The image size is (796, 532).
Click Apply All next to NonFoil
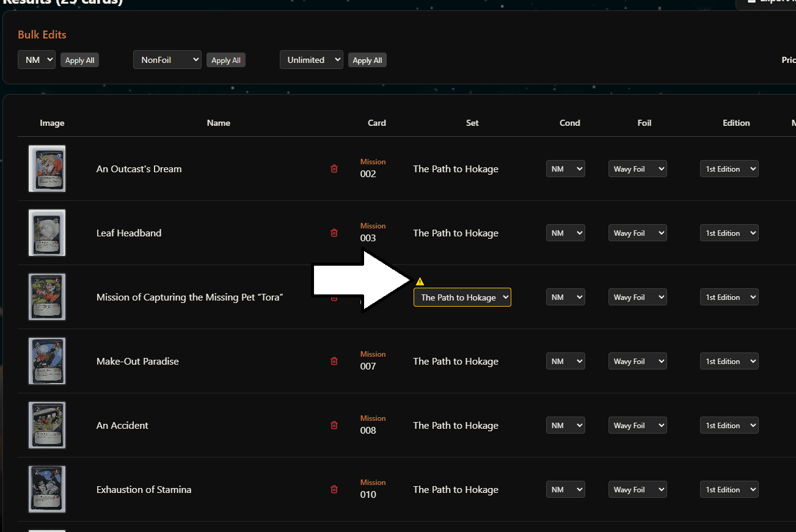[x=226, y=60]
